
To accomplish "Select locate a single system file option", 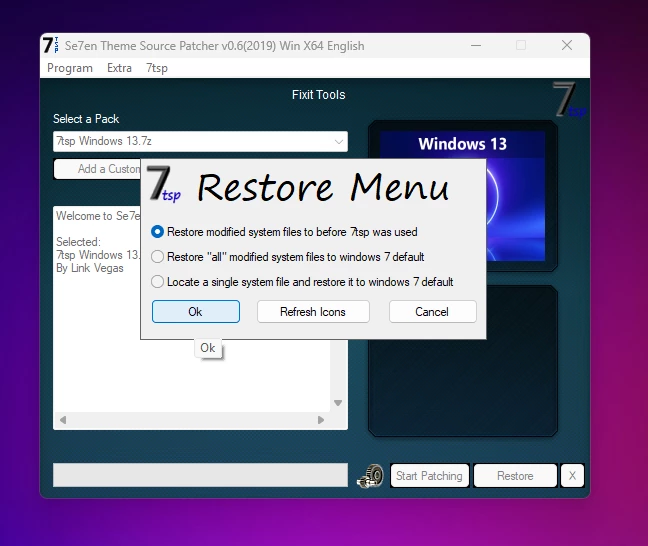I will [157, 282].
